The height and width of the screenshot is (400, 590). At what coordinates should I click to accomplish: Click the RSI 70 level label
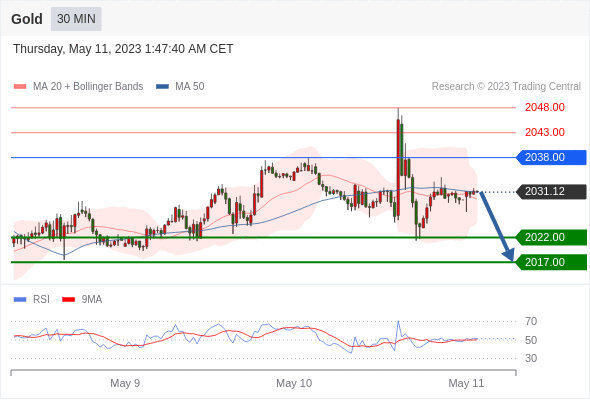click(x=531, y=321)
